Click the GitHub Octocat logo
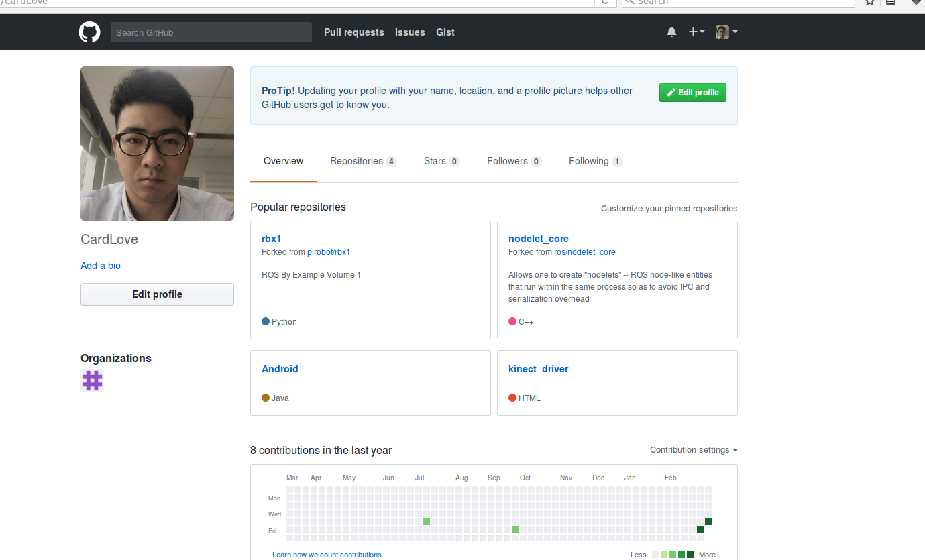 point(89,32)
